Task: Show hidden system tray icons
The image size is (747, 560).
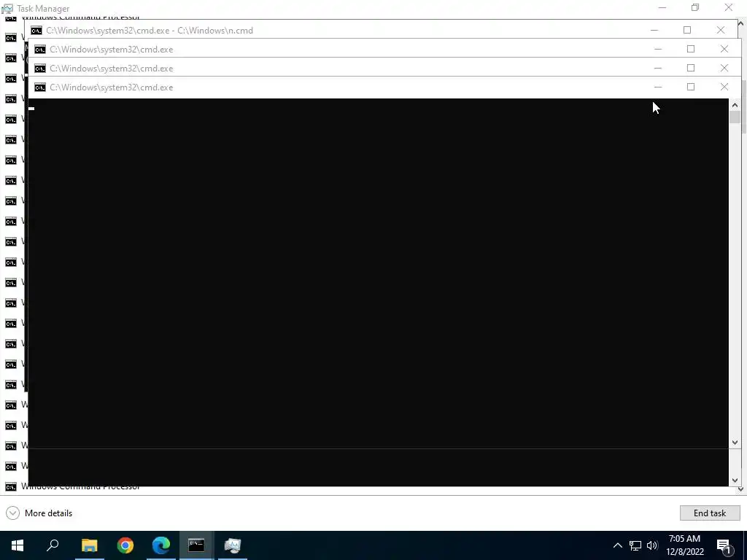Action: [617, 545]
